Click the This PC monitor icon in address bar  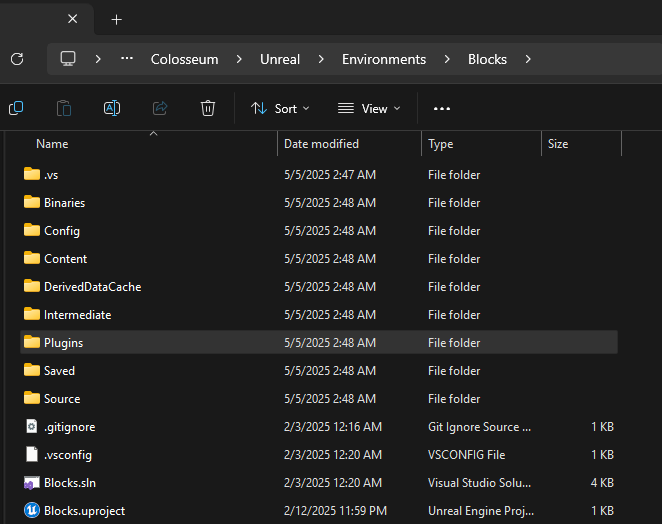coord(68,59)
